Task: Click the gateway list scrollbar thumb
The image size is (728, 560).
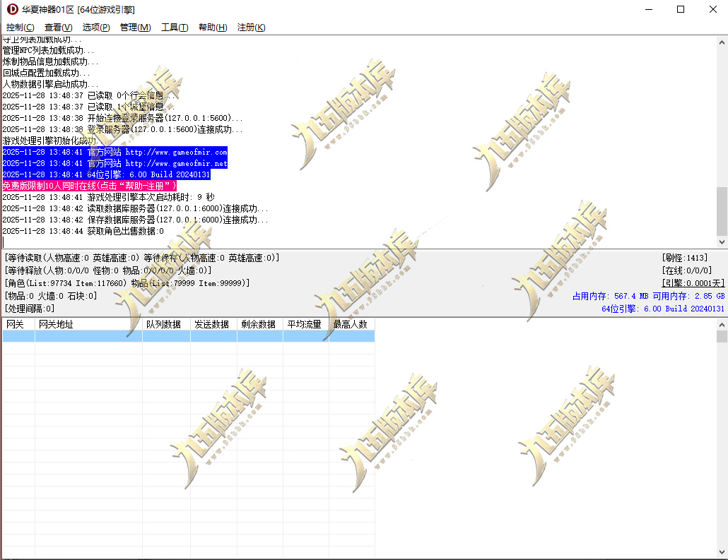Action: click(722, 336)
